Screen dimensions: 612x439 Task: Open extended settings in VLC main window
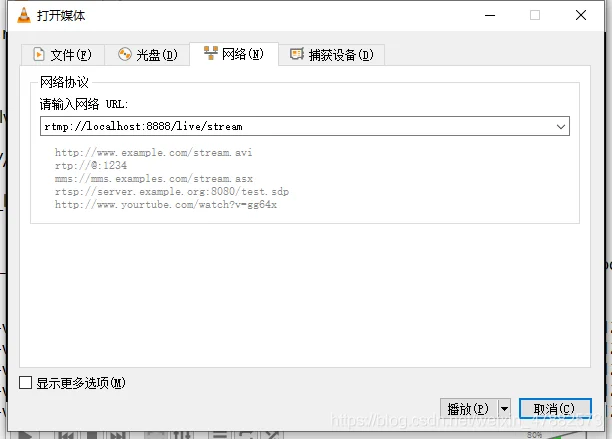click(182, 435)
